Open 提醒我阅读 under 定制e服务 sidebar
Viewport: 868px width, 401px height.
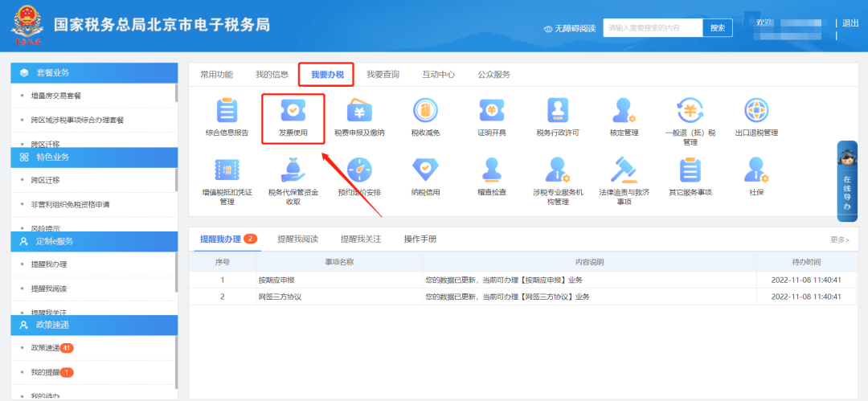(49, 288)
